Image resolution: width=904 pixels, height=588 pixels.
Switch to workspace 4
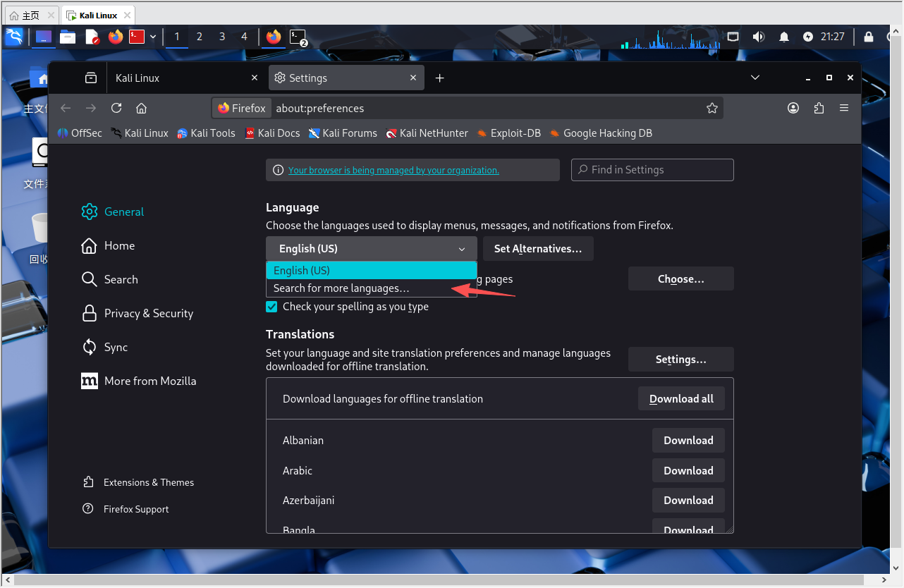coord(245,37)
